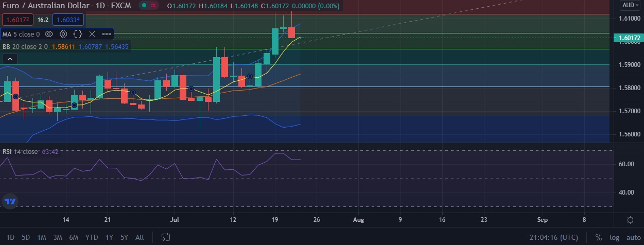
Task: Open more options for MA indicator
Action: (107, 34)
